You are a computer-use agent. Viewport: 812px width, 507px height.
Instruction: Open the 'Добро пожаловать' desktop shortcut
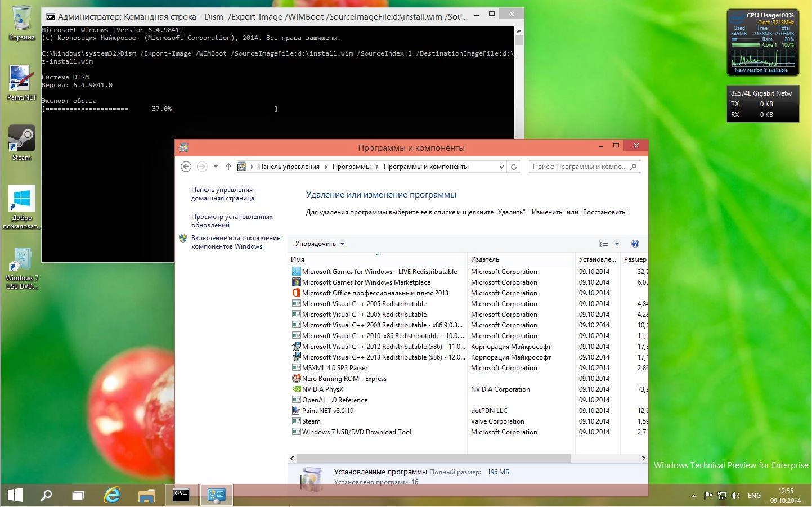21,207
